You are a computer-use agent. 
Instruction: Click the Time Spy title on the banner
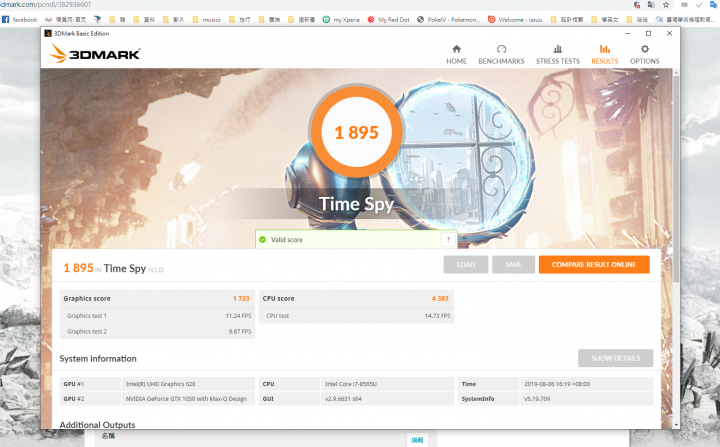point(356,204)
